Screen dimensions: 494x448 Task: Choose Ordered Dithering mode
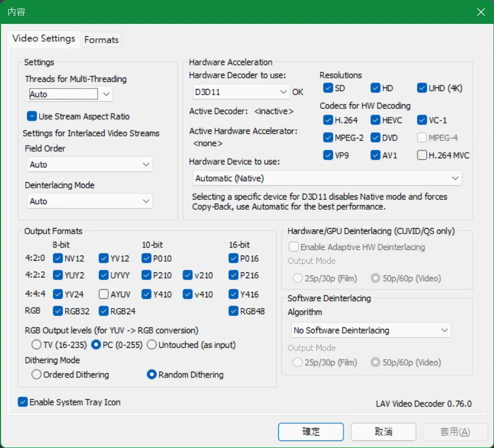pos(37,375)
